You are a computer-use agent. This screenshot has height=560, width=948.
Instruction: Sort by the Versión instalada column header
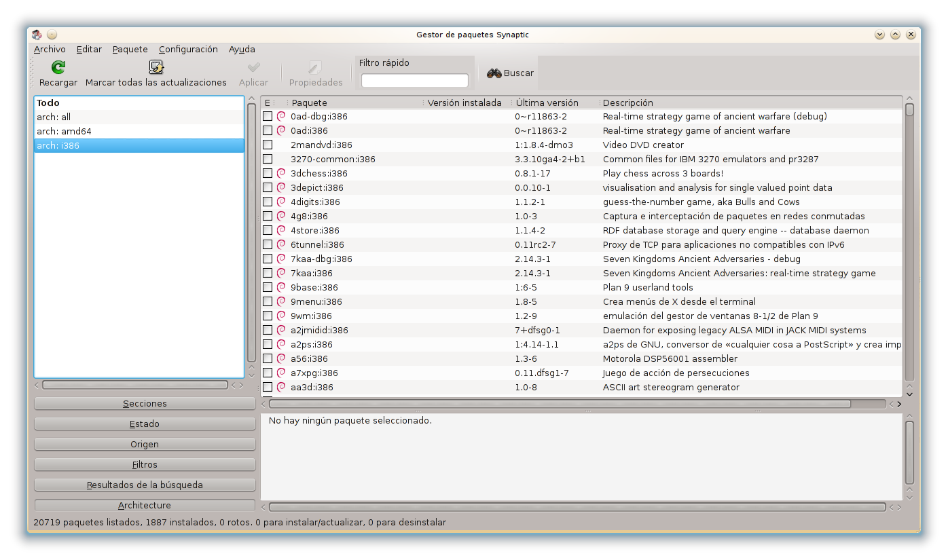tap(467, 102)
